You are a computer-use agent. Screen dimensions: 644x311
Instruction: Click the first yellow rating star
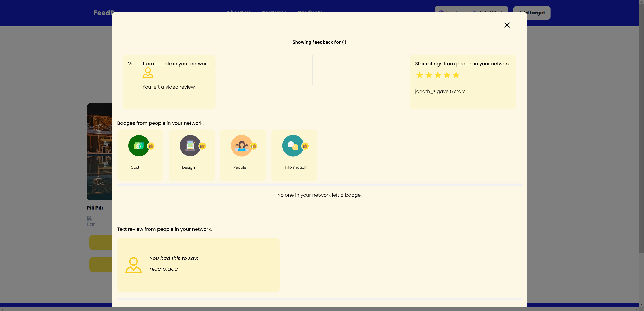420,75
